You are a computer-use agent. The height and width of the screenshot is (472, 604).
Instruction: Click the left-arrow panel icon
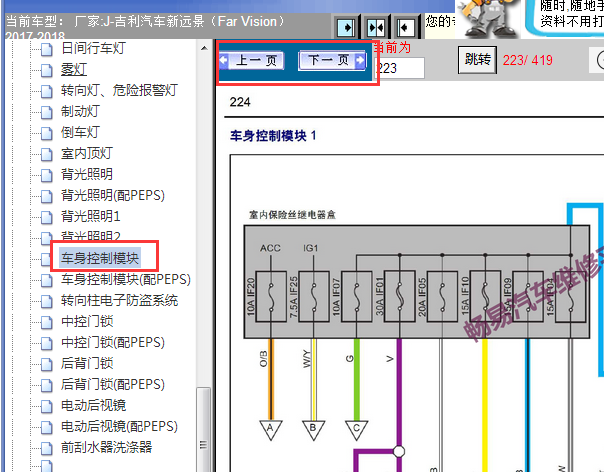coord(405,27)
